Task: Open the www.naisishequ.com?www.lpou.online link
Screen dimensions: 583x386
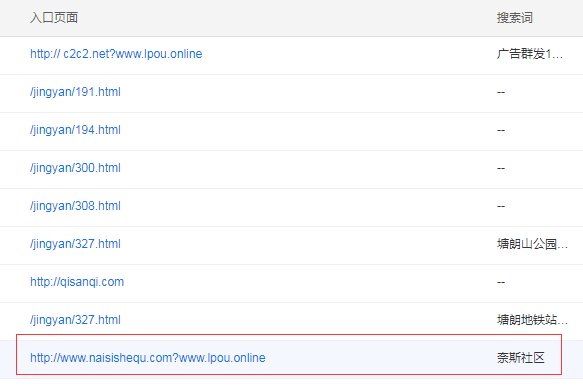Action: (x=148, y=358)
